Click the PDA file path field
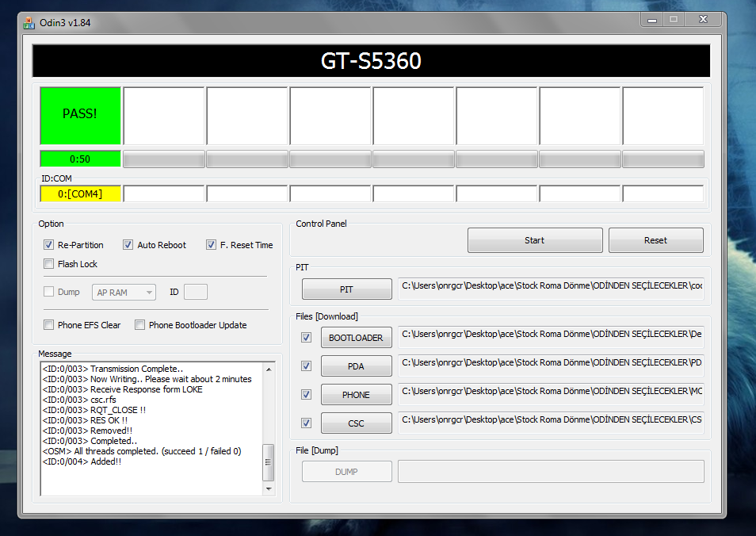This screenshot has height=536, width=756. [x=551, y=366]
